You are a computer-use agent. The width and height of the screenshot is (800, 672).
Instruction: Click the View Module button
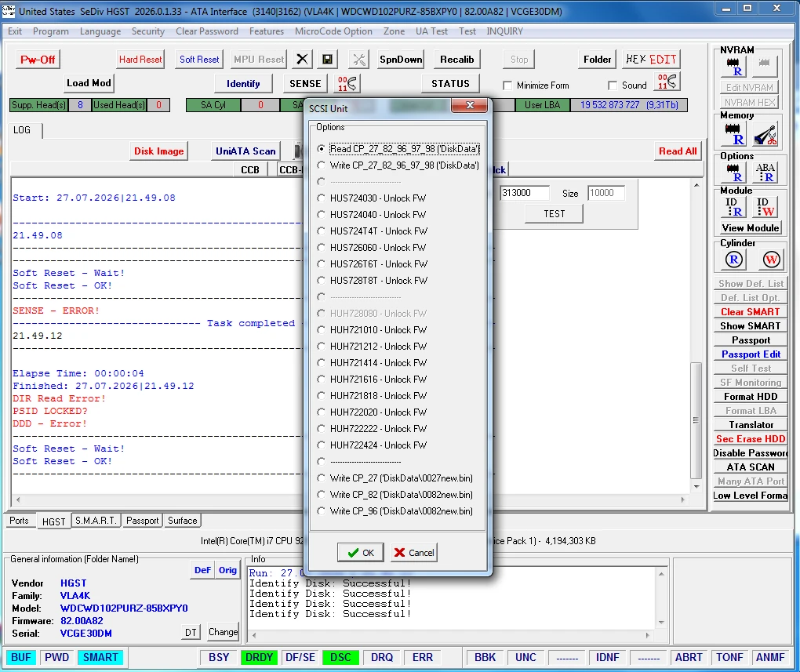[750, 228]
